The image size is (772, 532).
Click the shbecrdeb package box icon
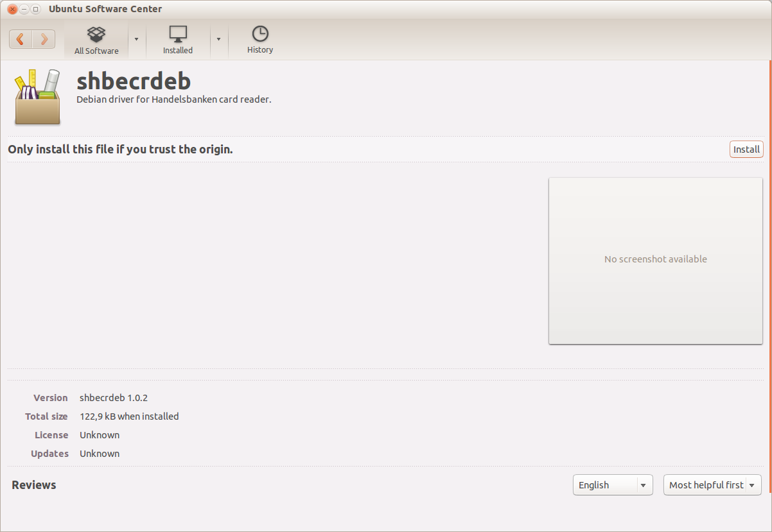(37, 97)
